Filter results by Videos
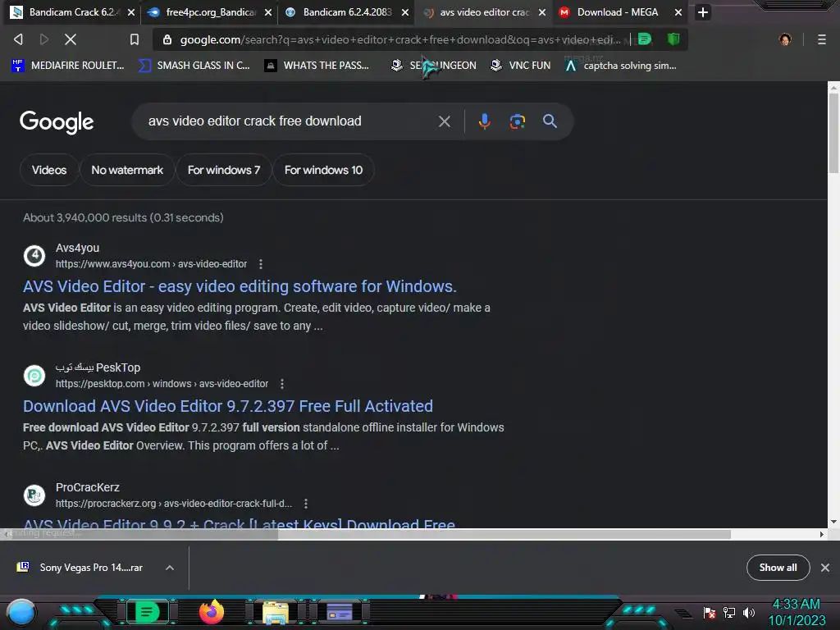Image resolution: width=840 pixels, height=630 pixels. 48,170
